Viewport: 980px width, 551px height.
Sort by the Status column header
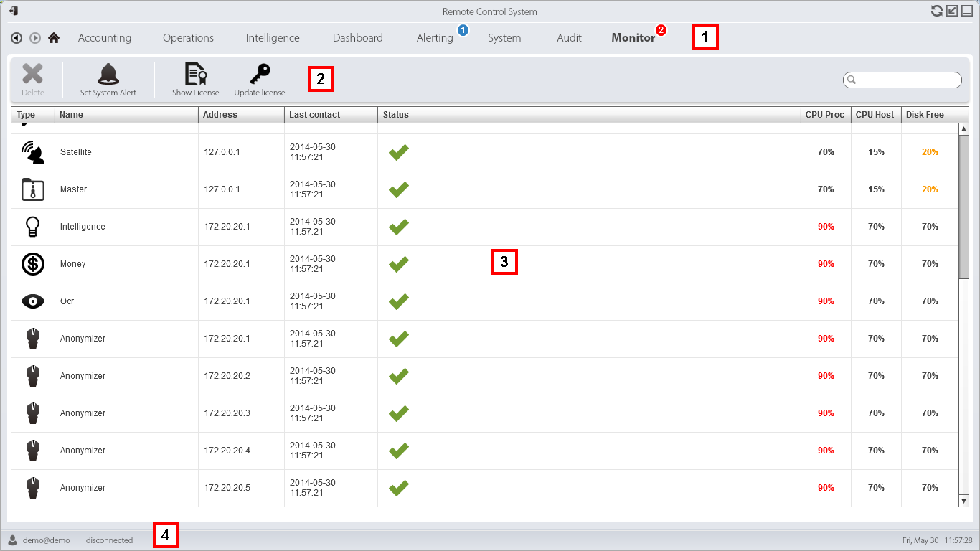pos(589,115)
